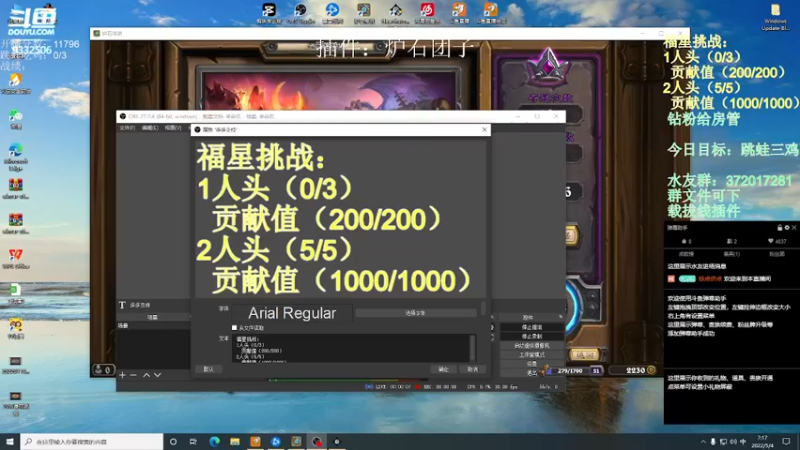Switch to the middle tab in the danmaku helper

[x=732, y=254]
